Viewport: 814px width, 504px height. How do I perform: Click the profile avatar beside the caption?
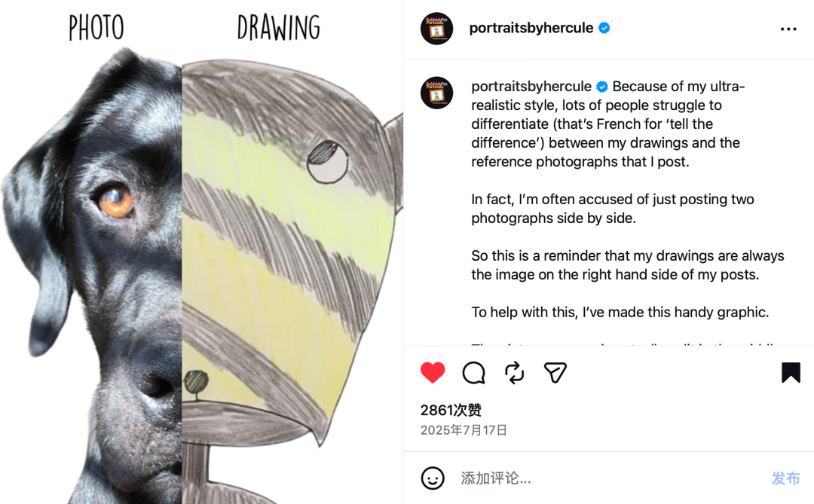(x=436, y=93)
